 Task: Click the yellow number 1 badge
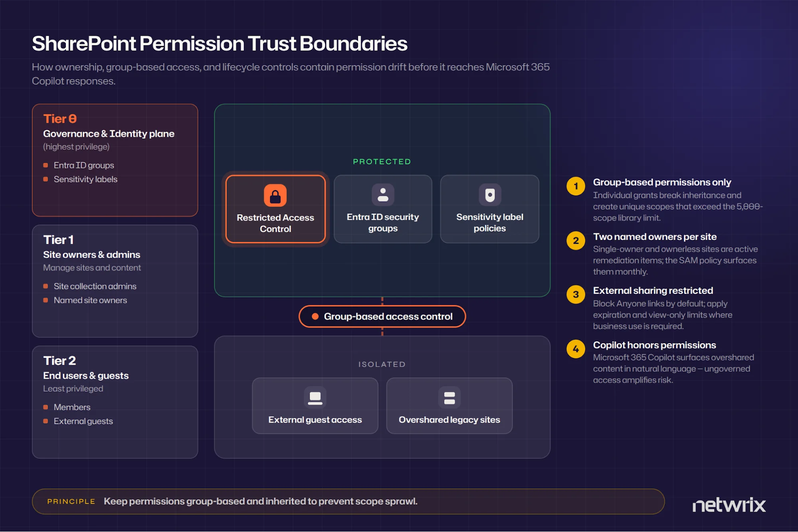tap(576, 186)
